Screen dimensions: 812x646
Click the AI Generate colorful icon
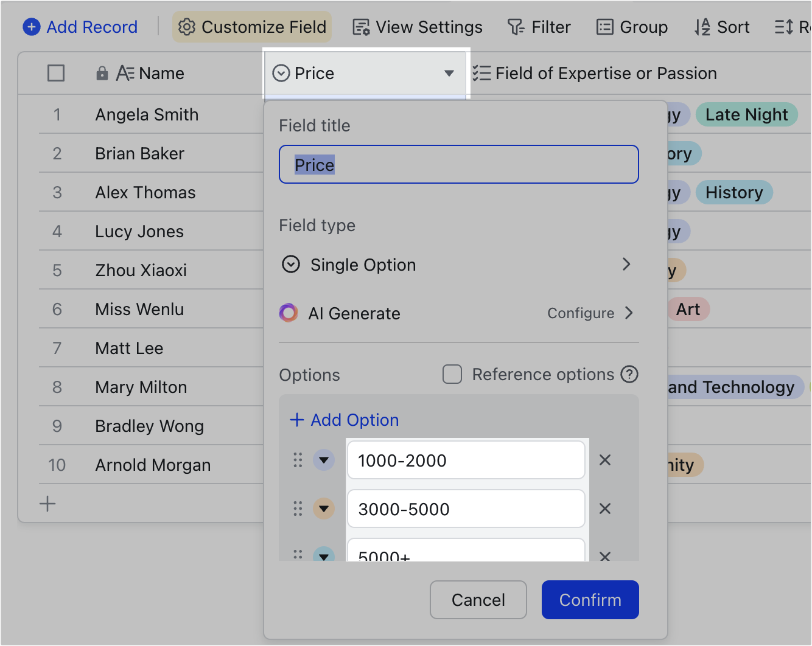(x=289, y=313)
